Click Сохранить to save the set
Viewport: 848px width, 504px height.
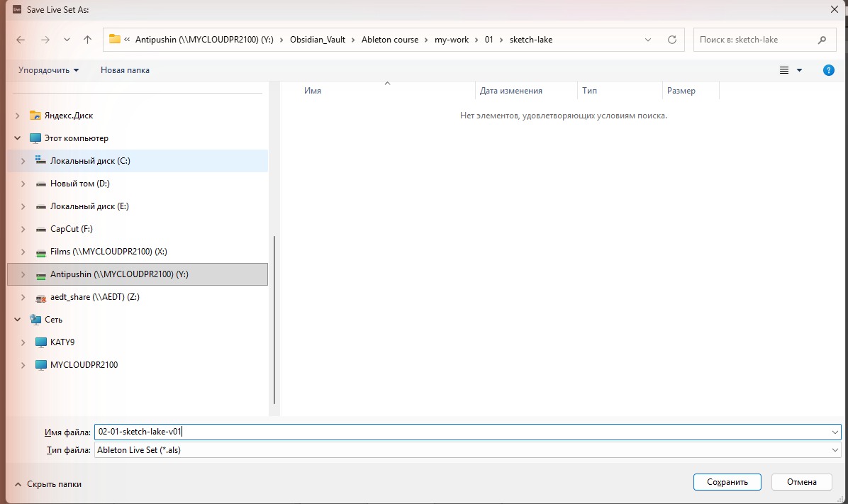[x=727, y=482]
